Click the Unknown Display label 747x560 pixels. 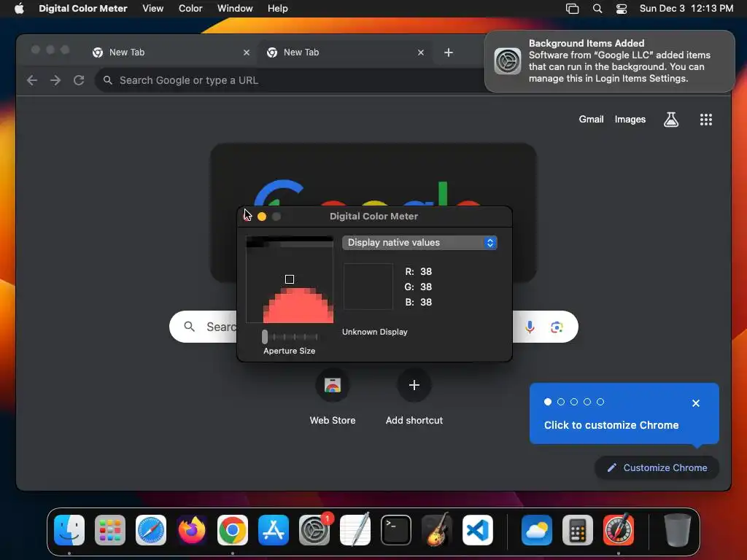[x=374, y=332]
